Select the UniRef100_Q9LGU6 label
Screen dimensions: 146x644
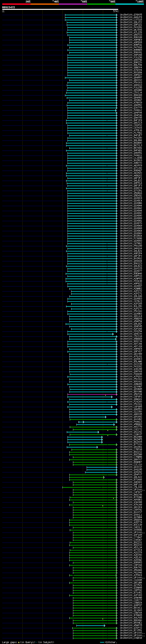[131, 296]
